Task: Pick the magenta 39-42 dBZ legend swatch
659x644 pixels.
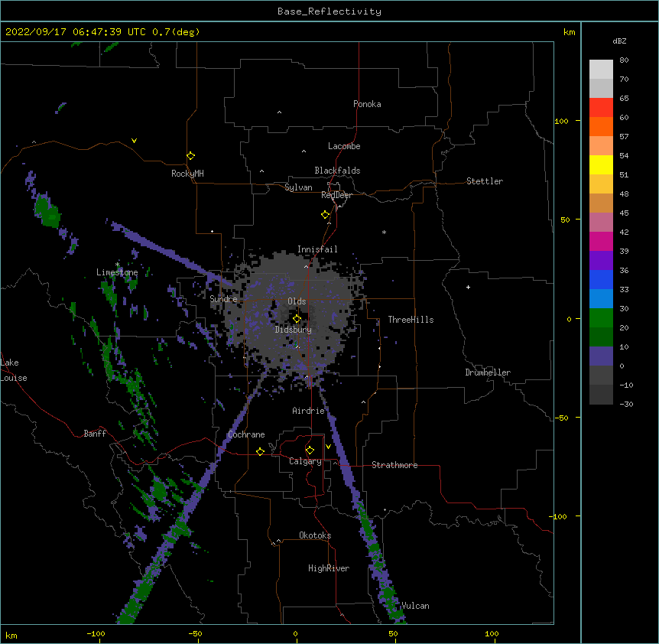Action: pos(601,241)
